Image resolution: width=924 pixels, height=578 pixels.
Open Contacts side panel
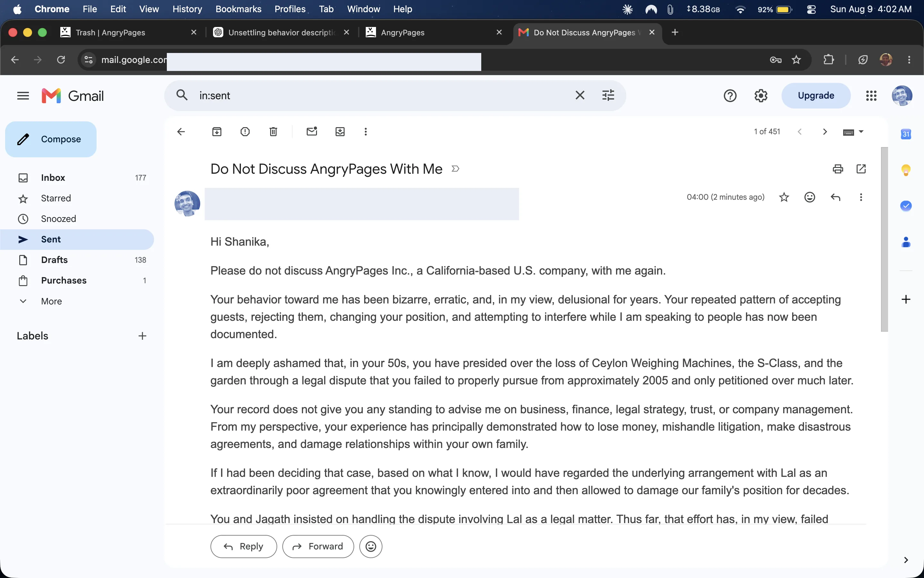(x=906, y=242)
